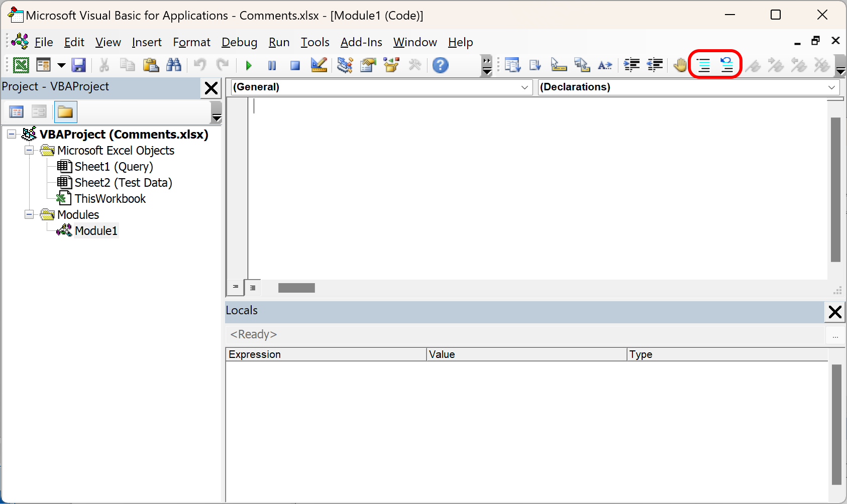Collapse the VBAProject (Comments.xlsx) node
Screen dimensions: 847x504
(12, 135)
